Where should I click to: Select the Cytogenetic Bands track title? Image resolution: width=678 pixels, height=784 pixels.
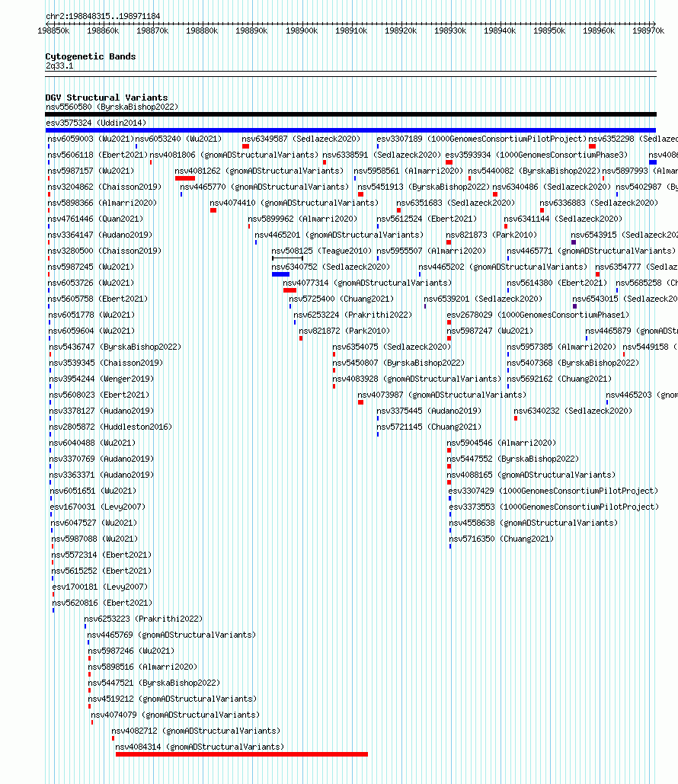click(91, 56)
